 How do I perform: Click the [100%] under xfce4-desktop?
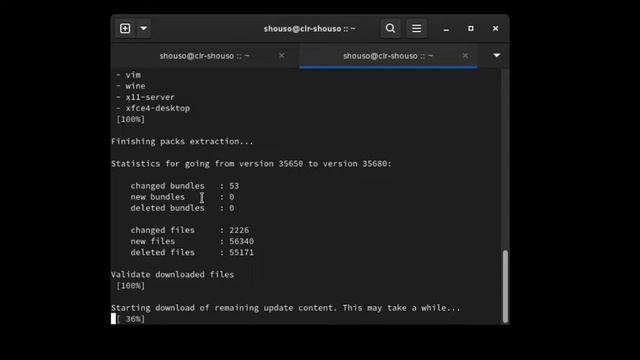[131, 119]
